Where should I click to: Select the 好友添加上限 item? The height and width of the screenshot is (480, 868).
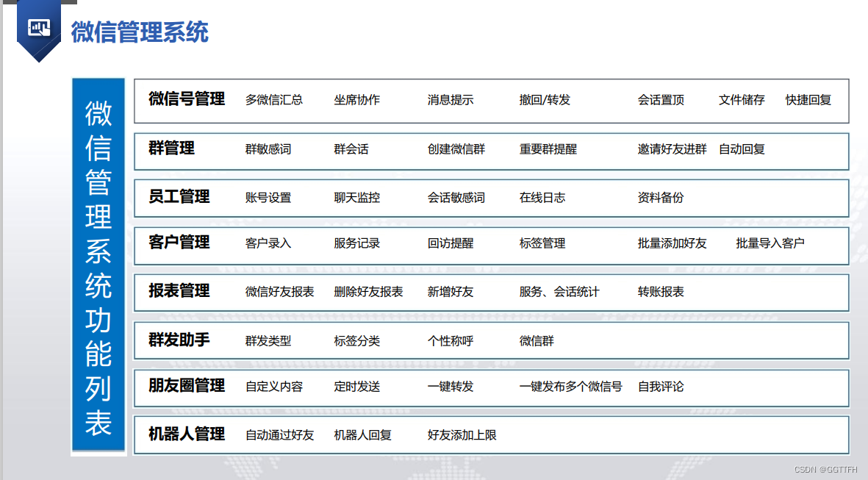click(x=462, y=435)
